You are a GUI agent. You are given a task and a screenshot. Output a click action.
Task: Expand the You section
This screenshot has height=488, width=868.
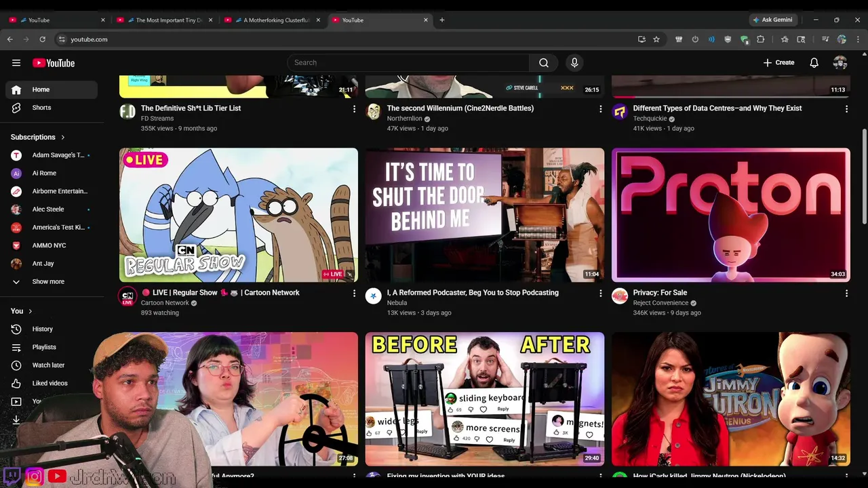(x=22, y=311)
